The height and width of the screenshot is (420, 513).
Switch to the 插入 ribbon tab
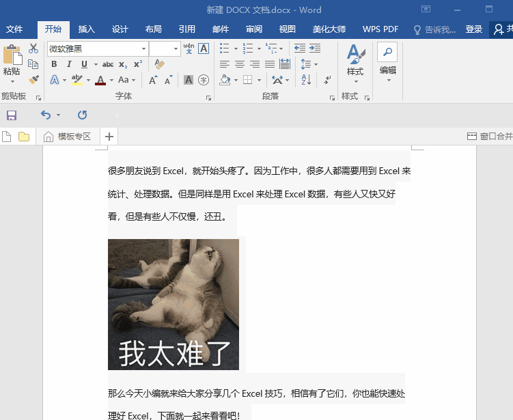(x=87, y=29)
